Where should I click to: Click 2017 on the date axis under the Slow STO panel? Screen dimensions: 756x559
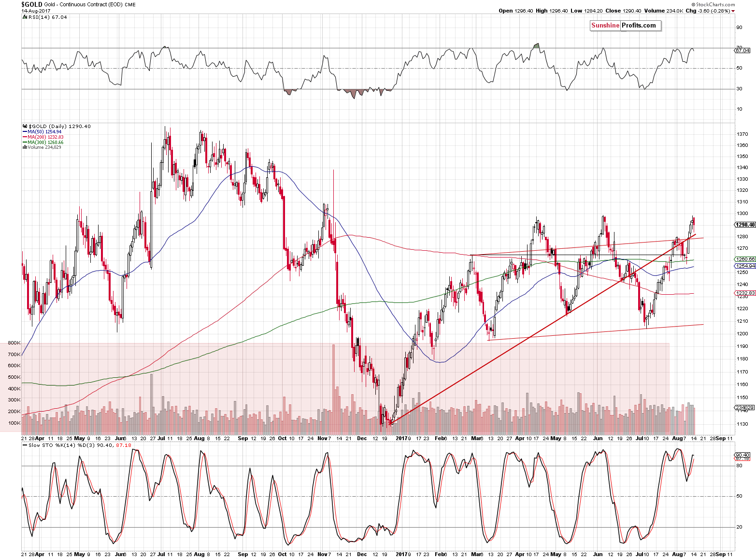401,554
